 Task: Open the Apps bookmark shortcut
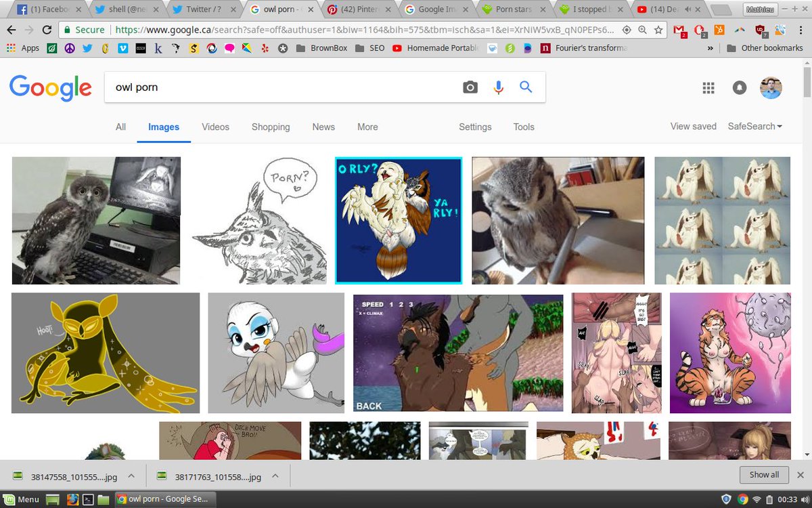click(x=23, y=48)
